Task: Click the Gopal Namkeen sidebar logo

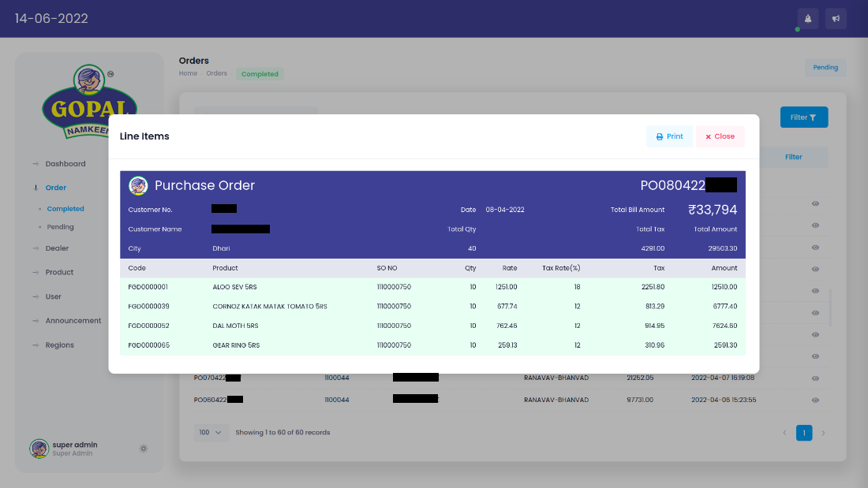Action: tap(89, 102)
